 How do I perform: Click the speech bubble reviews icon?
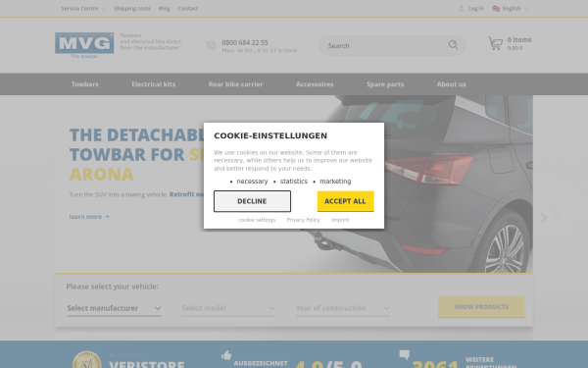tap(404, 354)
